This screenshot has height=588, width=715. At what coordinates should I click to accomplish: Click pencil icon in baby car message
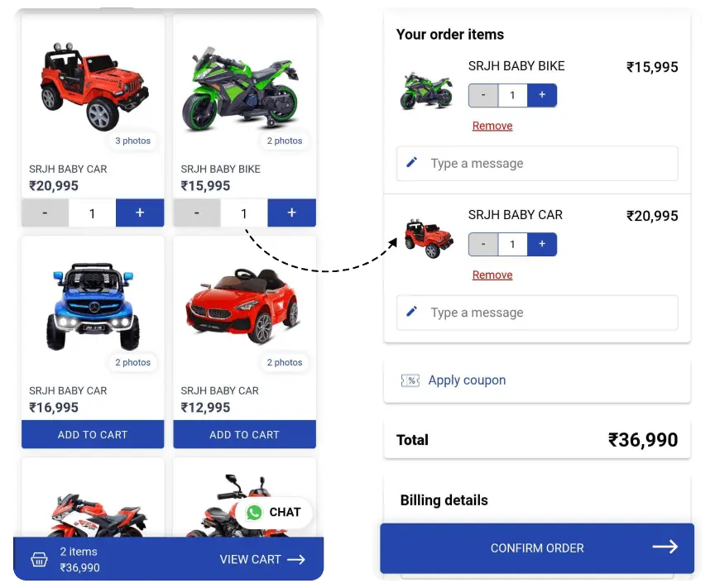click(412, 312)
